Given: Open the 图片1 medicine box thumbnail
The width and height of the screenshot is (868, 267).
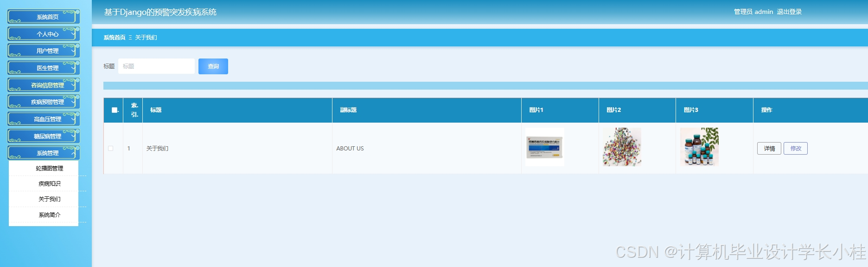Looking at the screenshot, I should (545, 147).
